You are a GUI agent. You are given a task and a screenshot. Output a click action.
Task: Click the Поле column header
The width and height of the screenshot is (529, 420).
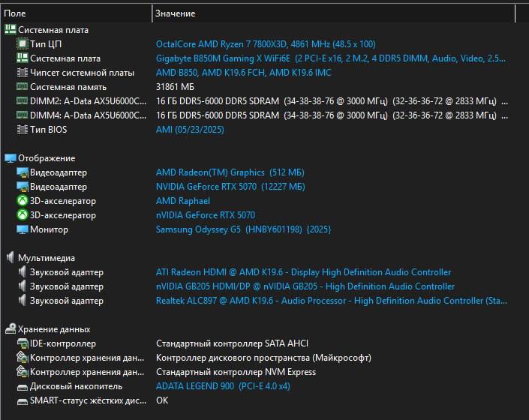point(15,13)
